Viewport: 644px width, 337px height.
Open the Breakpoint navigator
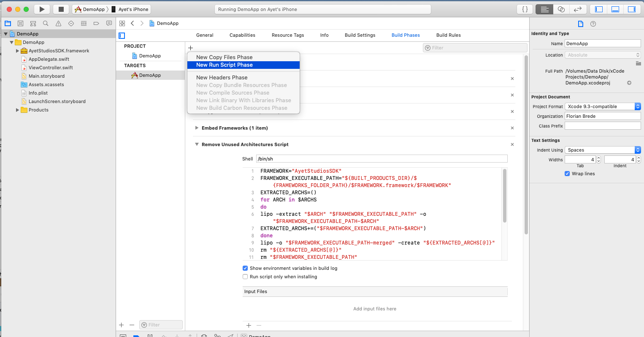tap(96, 23)
